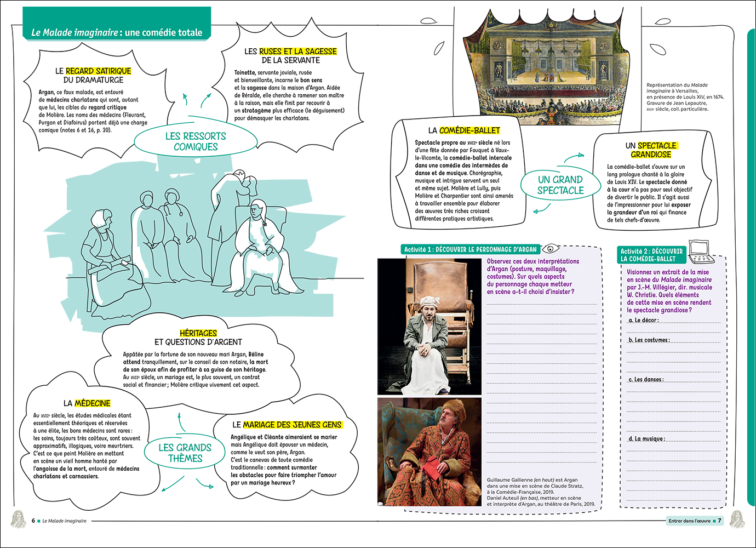Click the 'LA COMÉDIE-BALLET' highlighted heading
756x548 pixels.
[x=465, y=130]
